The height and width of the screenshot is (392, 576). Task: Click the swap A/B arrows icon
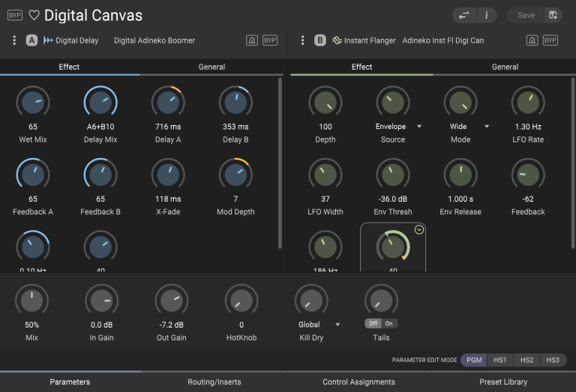click(464, 15)
